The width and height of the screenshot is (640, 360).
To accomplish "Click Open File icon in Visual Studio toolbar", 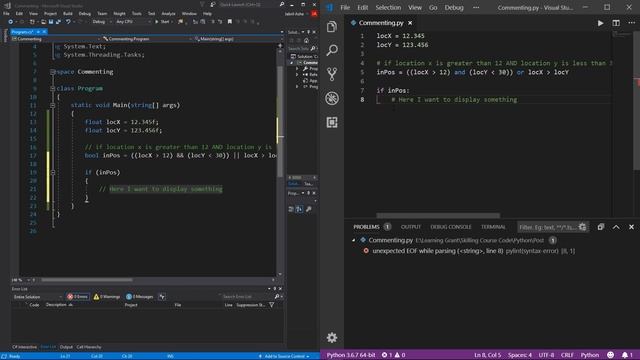I will [43, 22].
